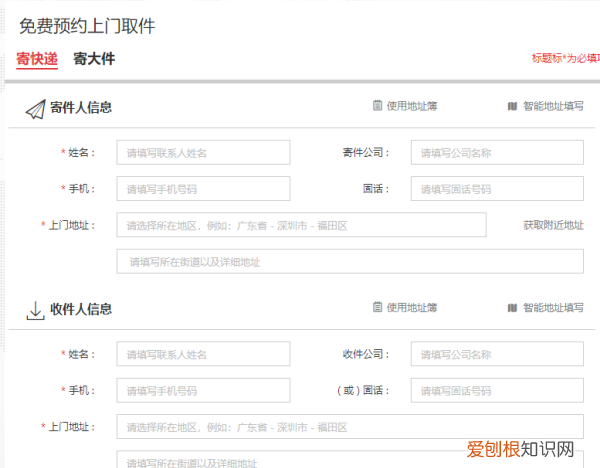The height and width of the screenshot is (468, 600).
Task: Click the recipient section smart address icon
Action: point(512,308)
